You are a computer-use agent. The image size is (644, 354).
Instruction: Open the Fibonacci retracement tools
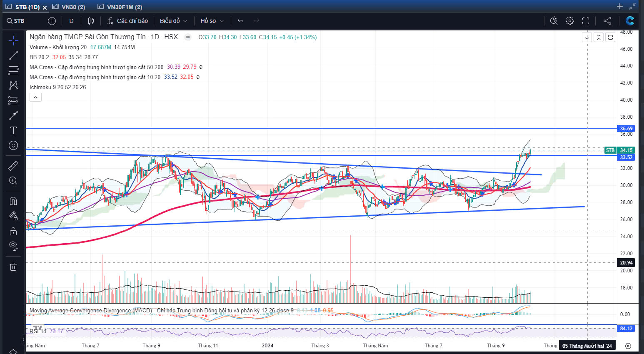point(13,70)
